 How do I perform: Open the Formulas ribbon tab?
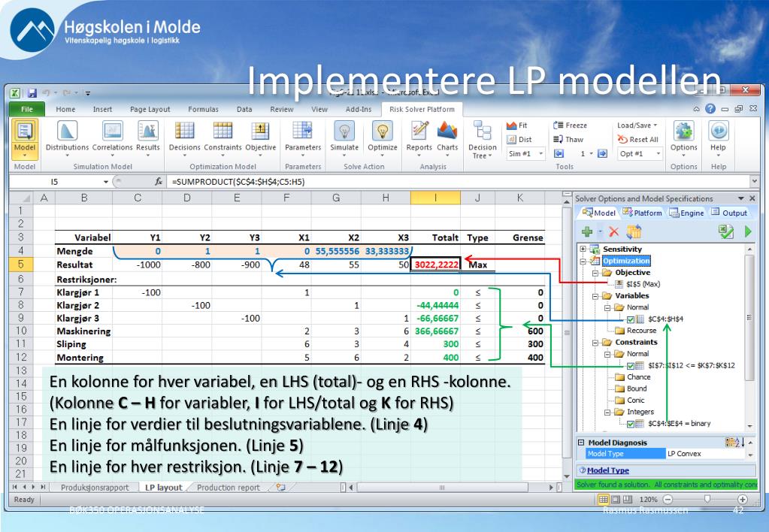click(x=203, y=110)
